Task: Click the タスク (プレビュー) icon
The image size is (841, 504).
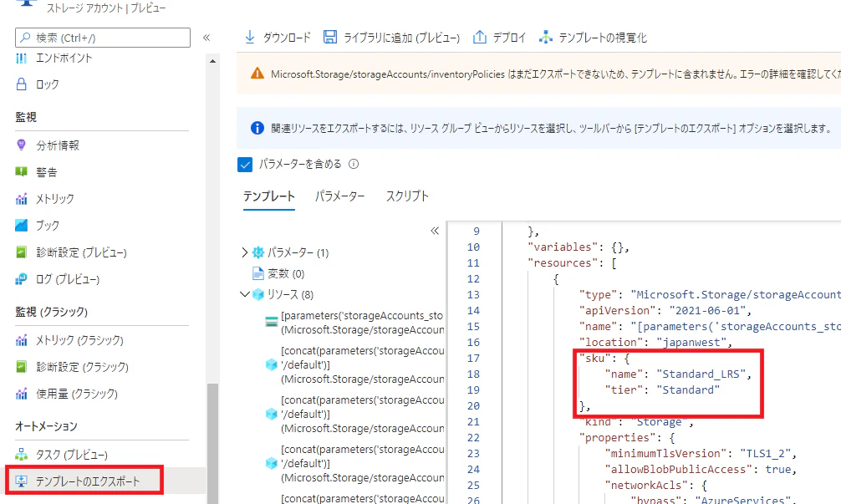Action: coord(21,455)
